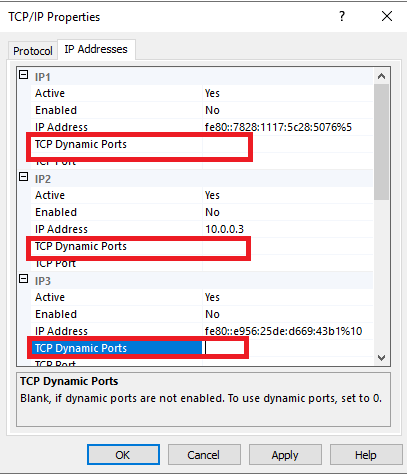407x474 pixels.
Task: Select IP2 Enabled row
Action: point(202,212)
